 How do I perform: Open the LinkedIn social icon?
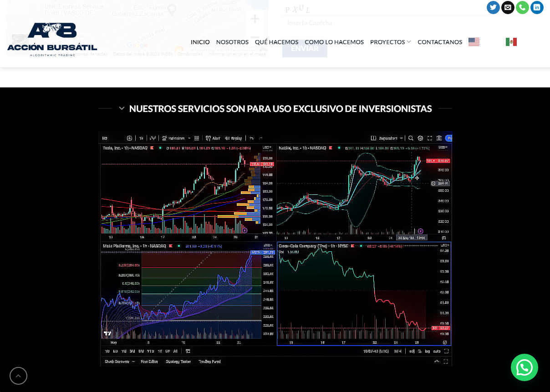[x=537, y=7]
